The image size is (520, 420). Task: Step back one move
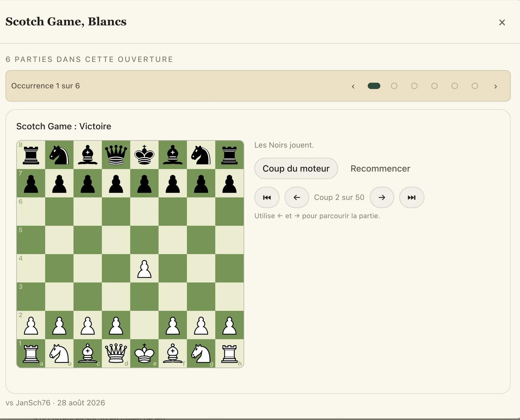(x=297, y=197)
